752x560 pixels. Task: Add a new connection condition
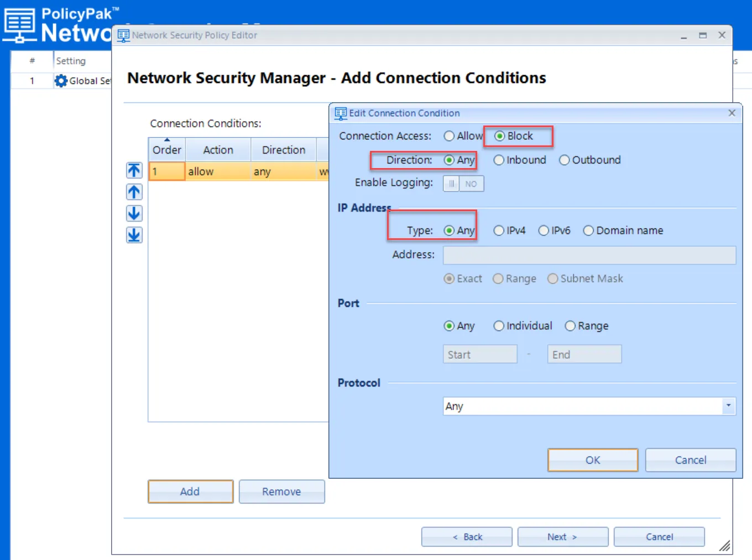tap(190, 491)
